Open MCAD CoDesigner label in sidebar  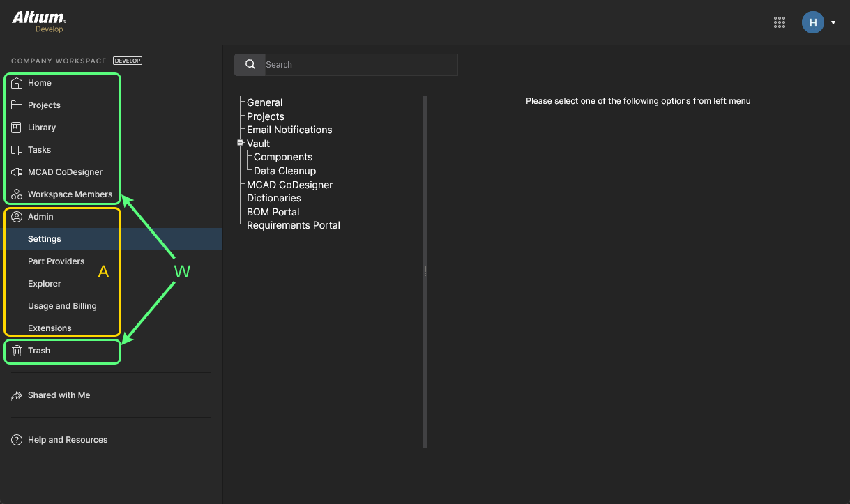tap(65, 172)
